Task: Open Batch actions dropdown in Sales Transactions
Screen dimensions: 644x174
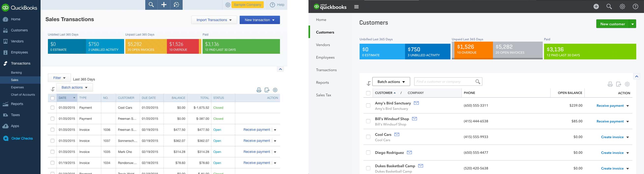Action: (75, 88)
